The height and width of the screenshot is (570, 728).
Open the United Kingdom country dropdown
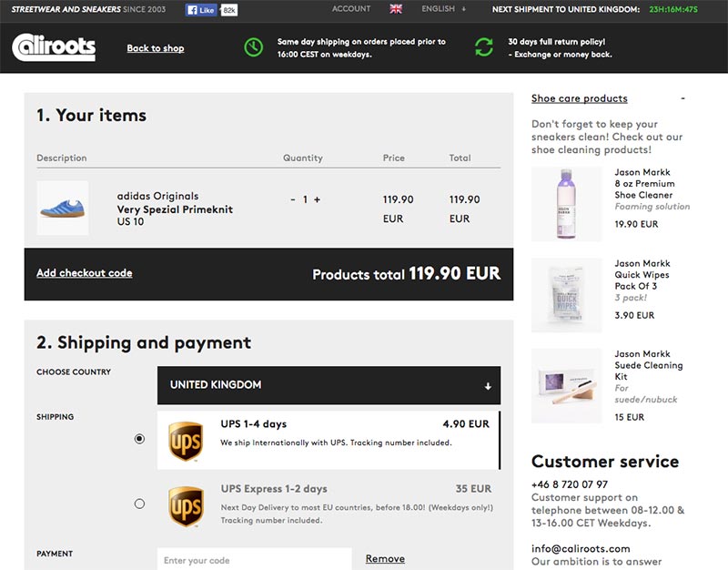pyautogui.click(x=329, y=385)
